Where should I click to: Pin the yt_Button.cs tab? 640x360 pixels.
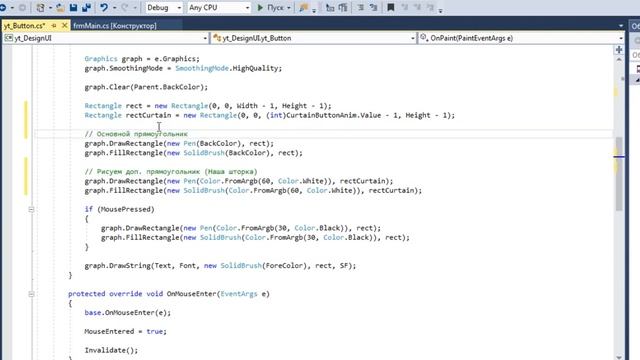coord(54,26)
